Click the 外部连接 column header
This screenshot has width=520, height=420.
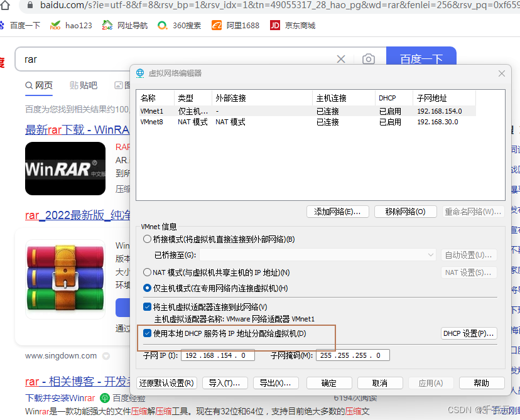coord(262,98)
